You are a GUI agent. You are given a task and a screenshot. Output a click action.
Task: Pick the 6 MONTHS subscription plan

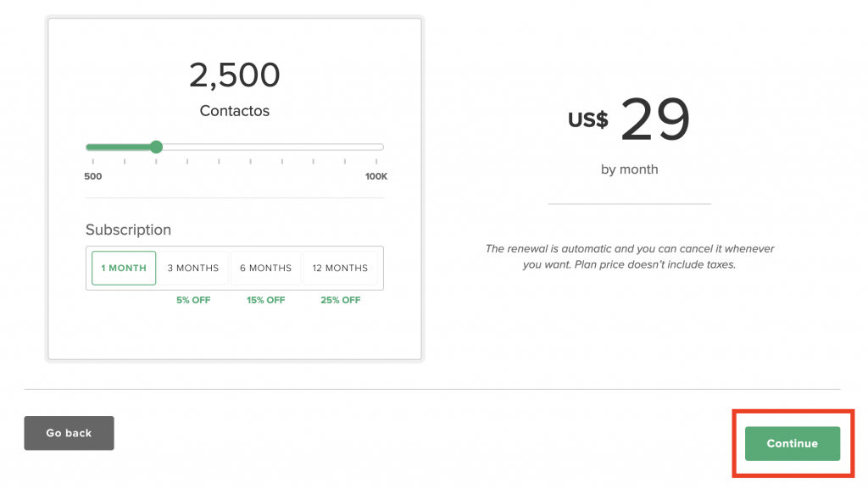265,268
